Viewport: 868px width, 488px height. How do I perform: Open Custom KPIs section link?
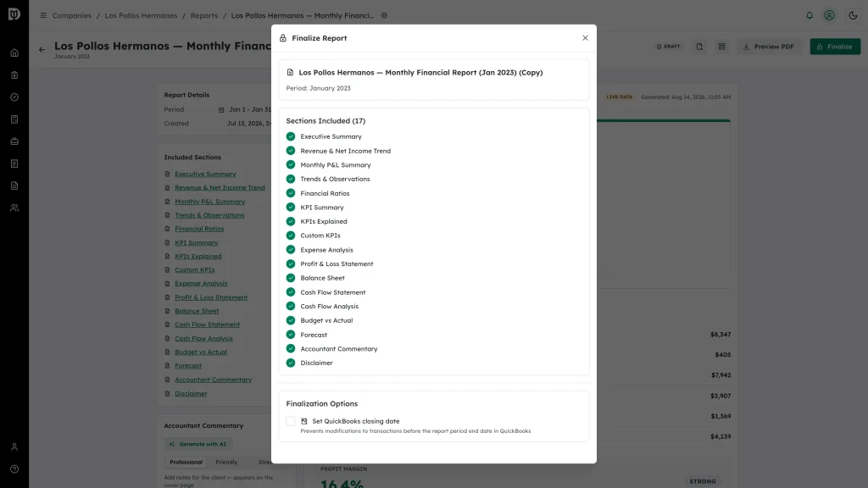pos(195,270)
